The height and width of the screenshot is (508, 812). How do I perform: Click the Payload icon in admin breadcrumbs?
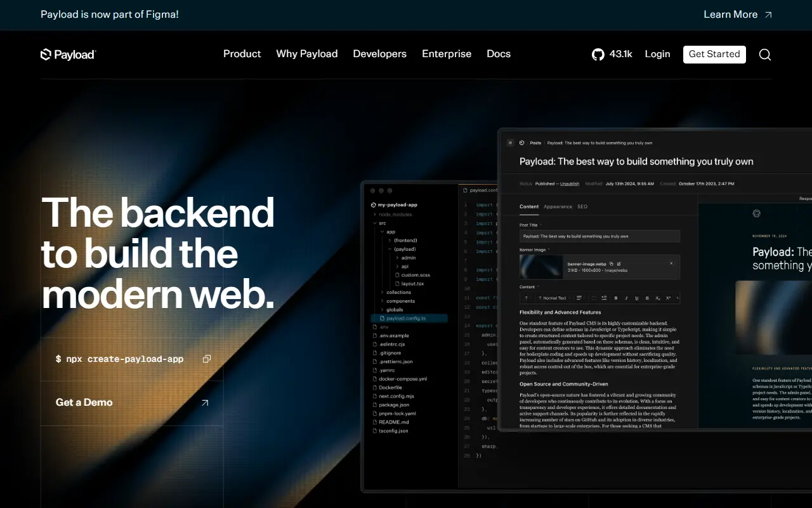[x=521, y=143]
